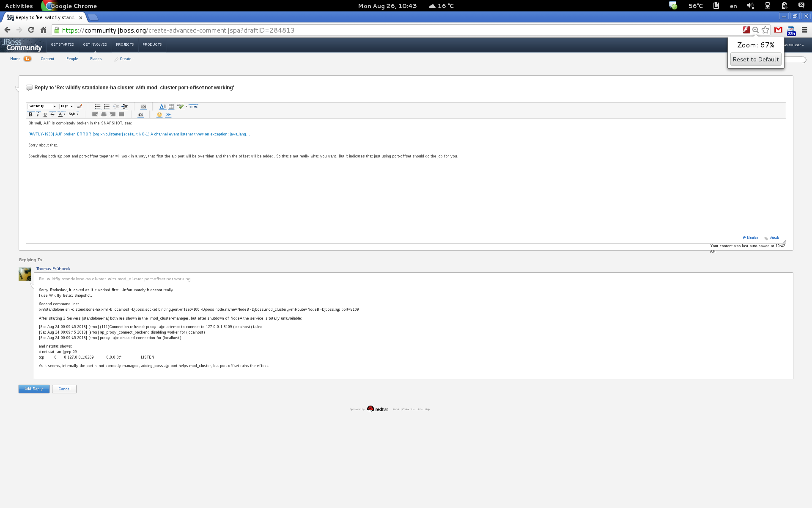The height and width of the screenshot is (508, 812).
Task: Insert a bulleted list
Action: pyautogui.click(x=97, y=107)
